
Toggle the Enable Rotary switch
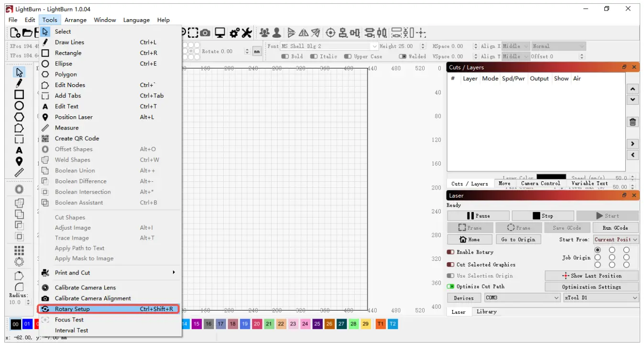450,252
